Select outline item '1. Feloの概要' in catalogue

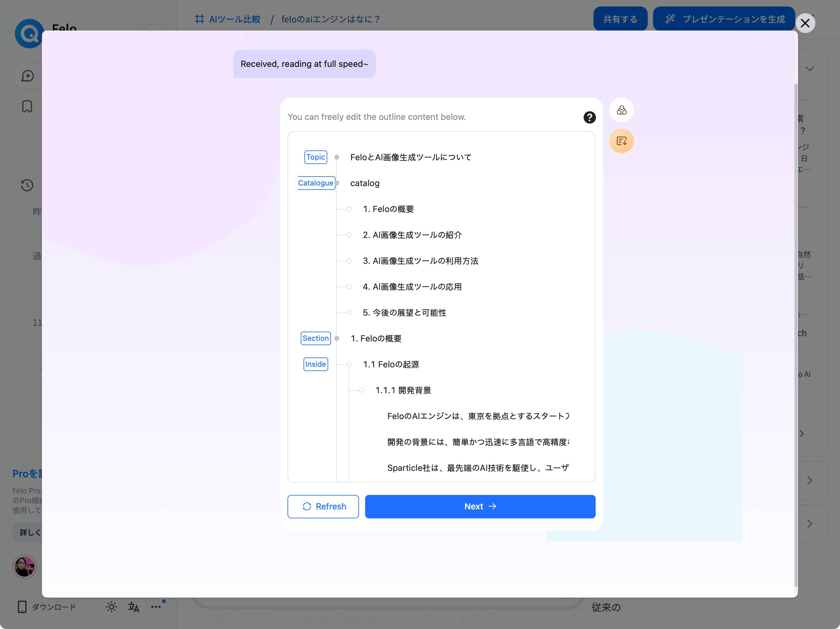[x=388, y=209]
